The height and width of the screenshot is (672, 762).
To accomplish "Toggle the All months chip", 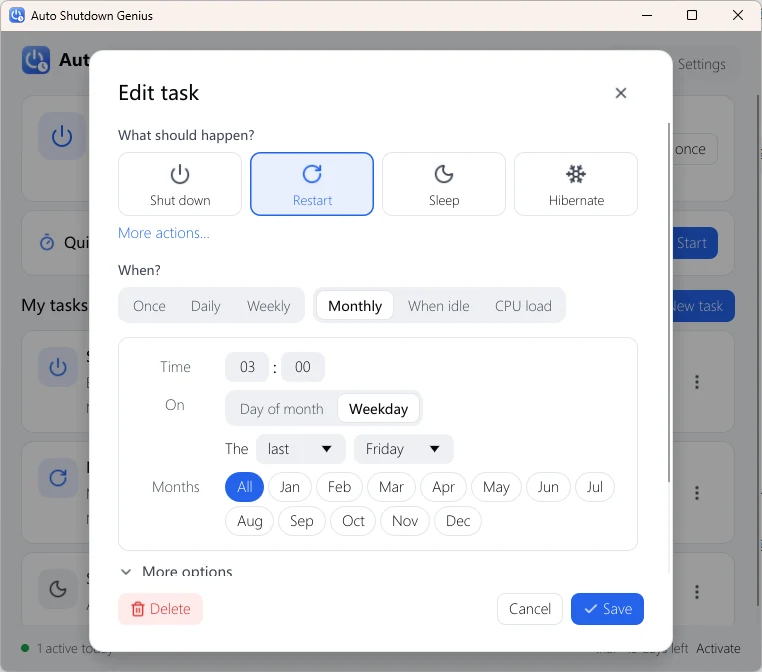I will click(244, 487).
